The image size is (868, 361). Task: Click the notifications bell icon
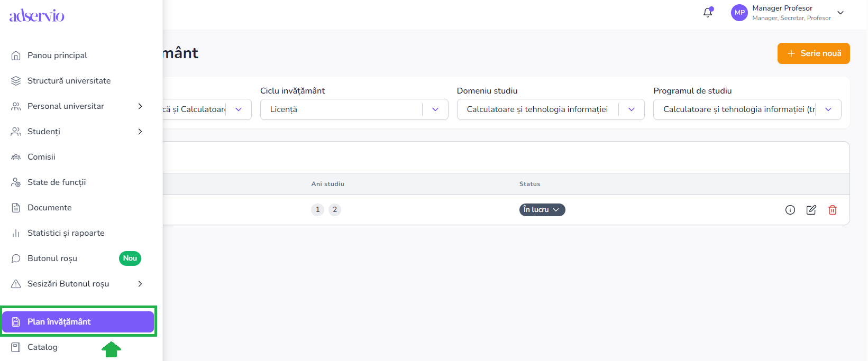tap(708, 13)
